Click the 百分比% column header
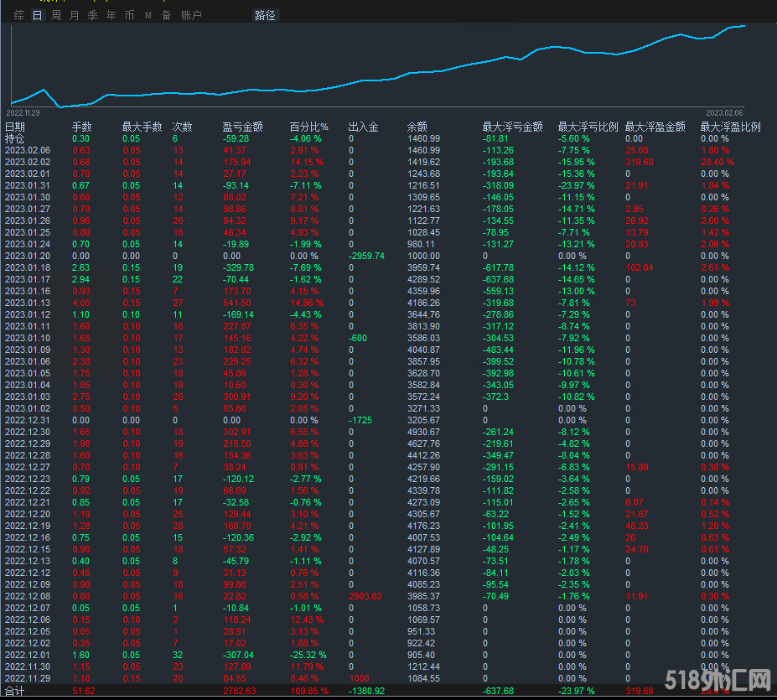Image resolution: width=777 pixels, height=700 pixels. [308, 127]
